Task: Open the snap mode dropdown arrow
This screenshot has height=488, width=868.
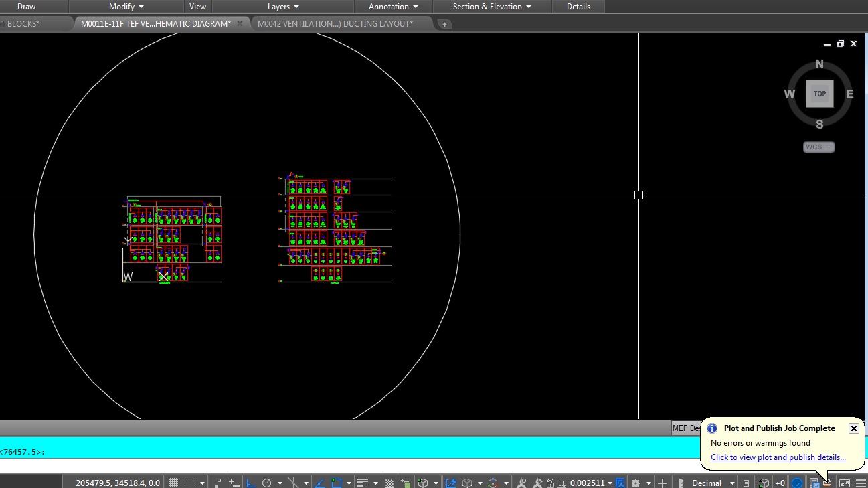Action: tap(201, 482)
